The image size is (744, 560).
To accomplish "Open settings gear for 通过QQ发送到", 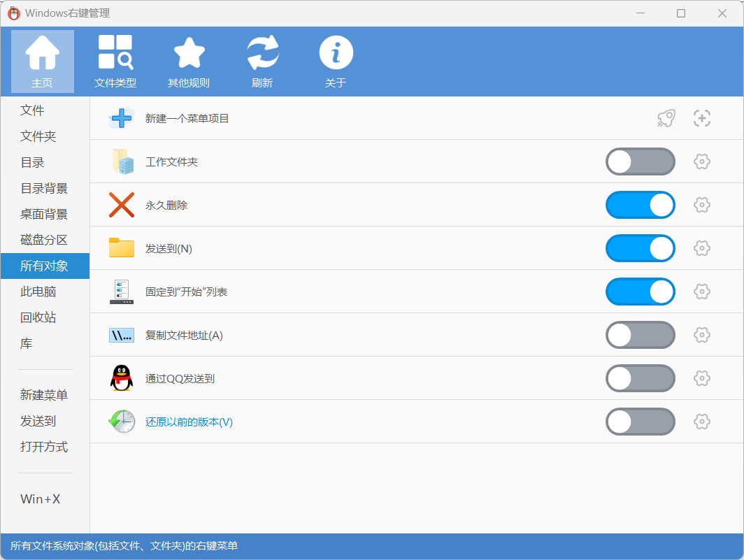I will coord(702,378).
